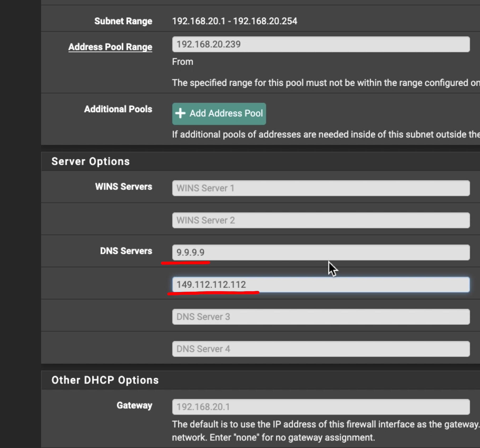Click the Subnet Range label
Screen dimensions: 480x448
click(123, 21)
